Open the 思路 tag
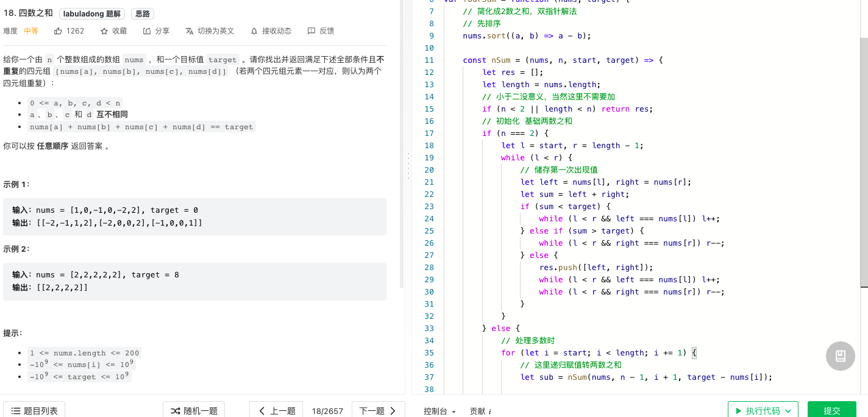Screen dimensions: 868x417 coord(142,13)
